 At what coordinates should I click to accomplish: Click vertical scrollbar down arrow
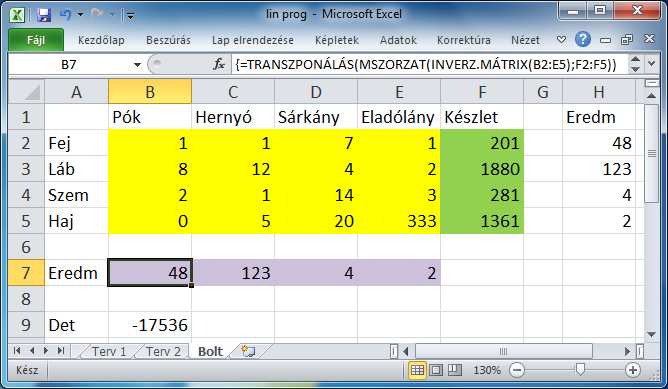click(x=651, y=335)
